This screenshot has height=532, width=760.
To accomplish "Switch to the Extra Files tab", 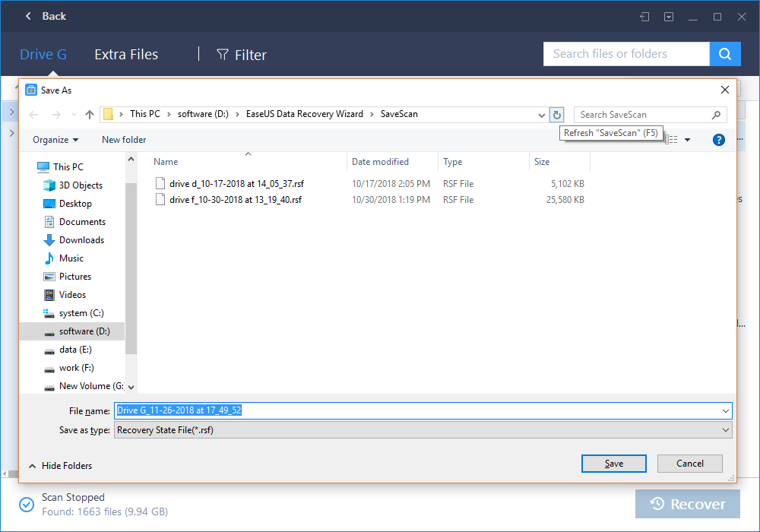I will [x=125, y=54].
